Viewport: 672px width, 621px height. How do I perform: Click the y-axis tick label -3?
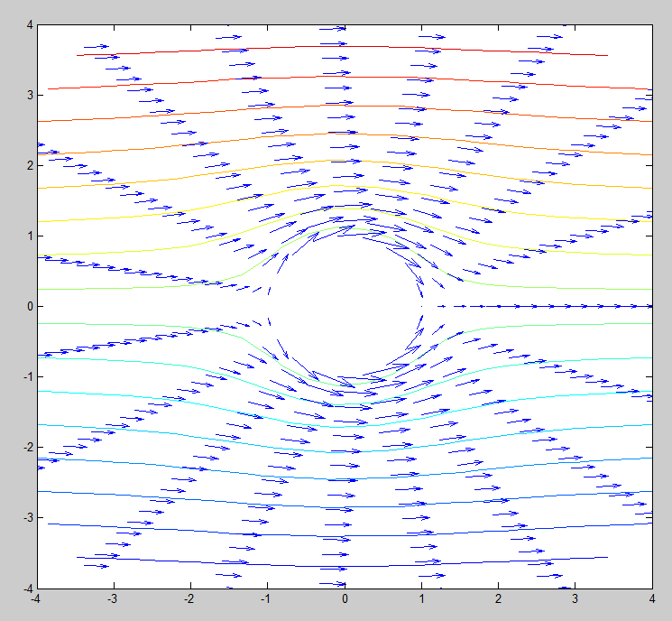pyautogui.click(x=26, y=518)
